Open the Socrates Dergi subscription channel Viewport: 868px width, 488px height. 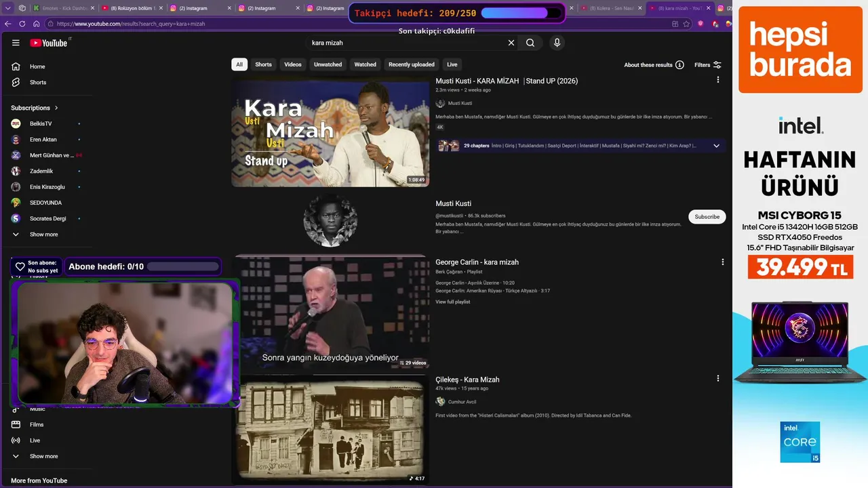point(47,218)
